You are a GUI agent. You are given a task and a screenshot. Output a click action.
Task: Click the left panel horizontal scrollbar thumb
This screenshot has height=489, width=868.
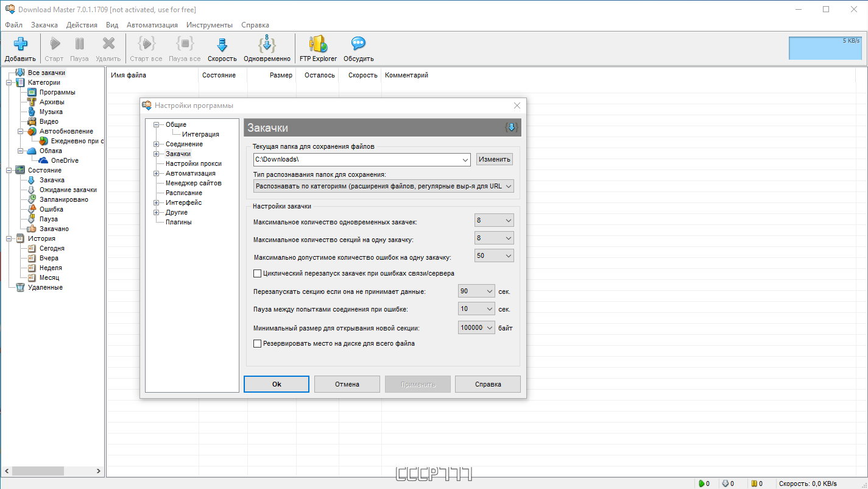point(38,471)
